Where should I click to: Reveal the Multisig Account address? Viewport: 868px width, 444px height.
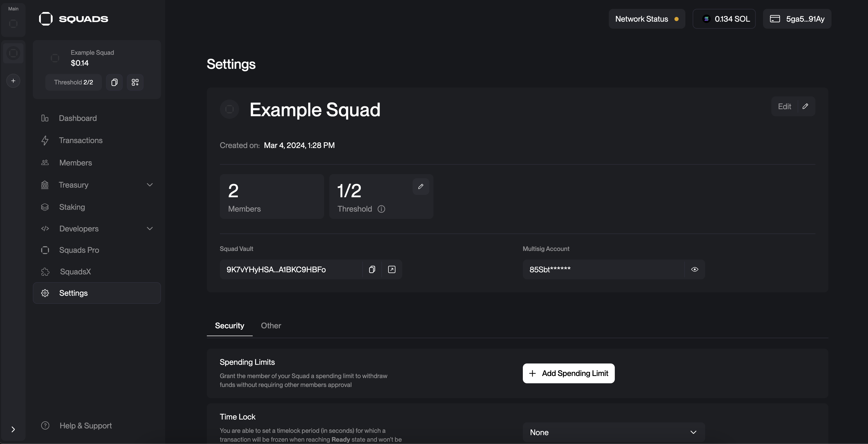tap(695, 269)
